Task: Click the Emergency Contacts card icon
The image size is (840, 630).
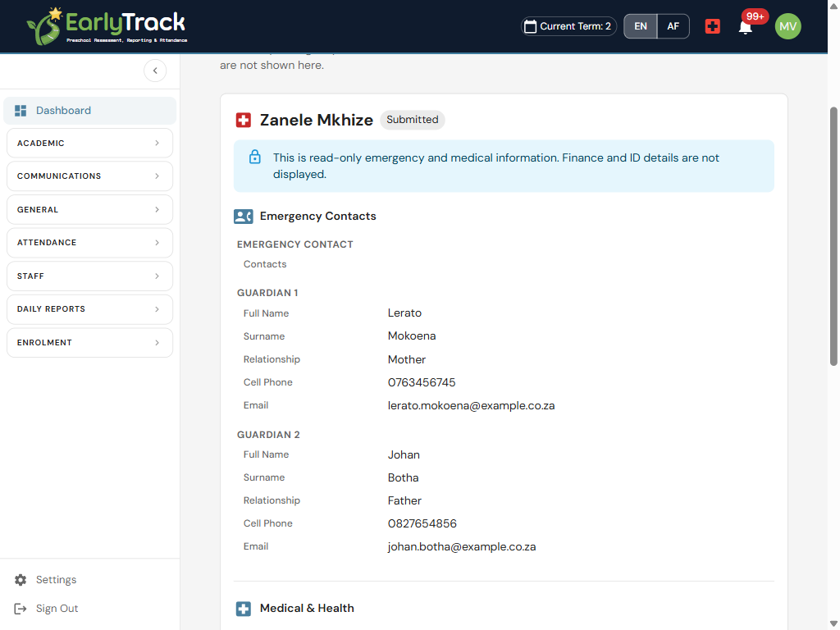Action: [243, 217]
